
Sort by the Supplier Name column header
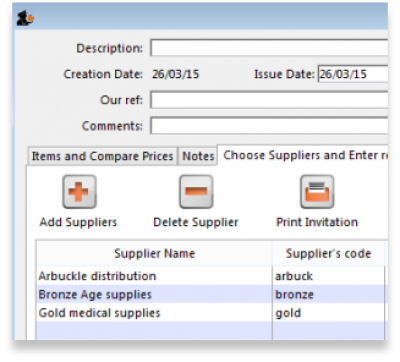click(154, 253)
